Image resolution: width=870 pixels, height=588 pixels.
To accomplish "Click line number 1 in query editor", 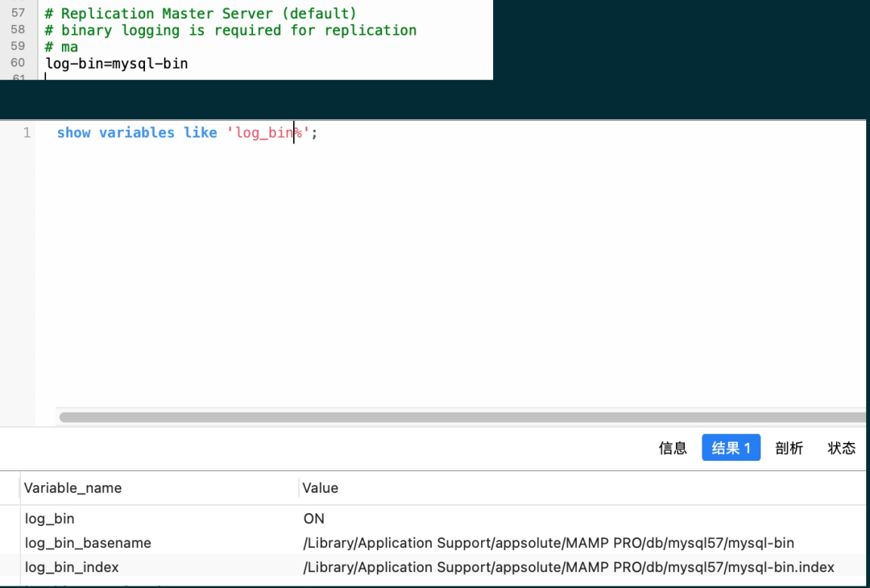I will point(27,133).
